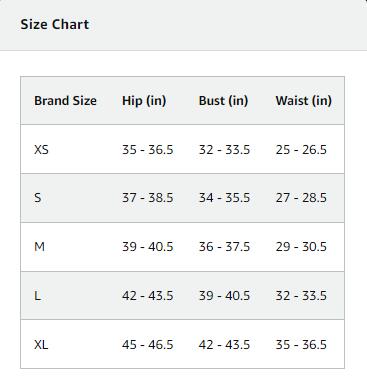Image resolution: width=367 pixels, height=392 pixels.
Task: Select the XL size row label
Action: (41, 344)
